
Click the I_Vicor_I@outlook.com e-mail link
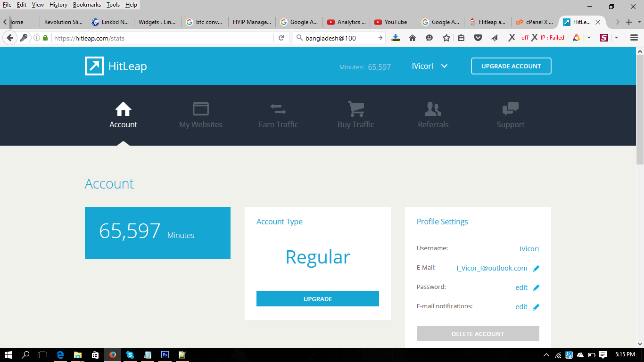492,268
